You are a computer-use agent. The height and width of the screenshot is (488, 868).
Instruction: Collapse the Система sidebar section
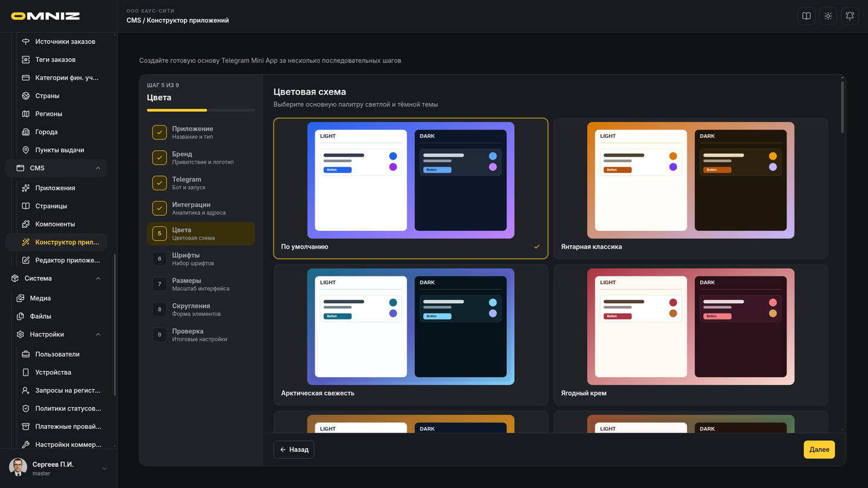[x=98, y=278]
